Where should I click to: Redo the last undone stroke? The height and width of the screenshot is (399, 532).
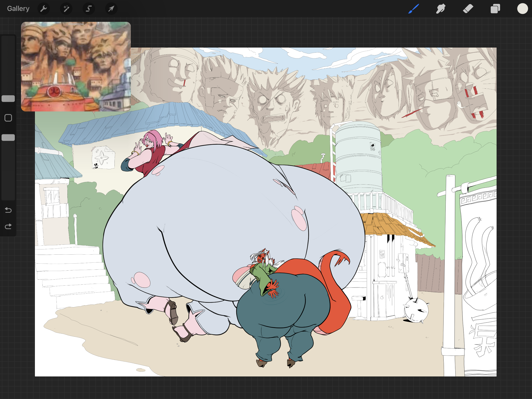pyautogui.click(x=8, y=226)
